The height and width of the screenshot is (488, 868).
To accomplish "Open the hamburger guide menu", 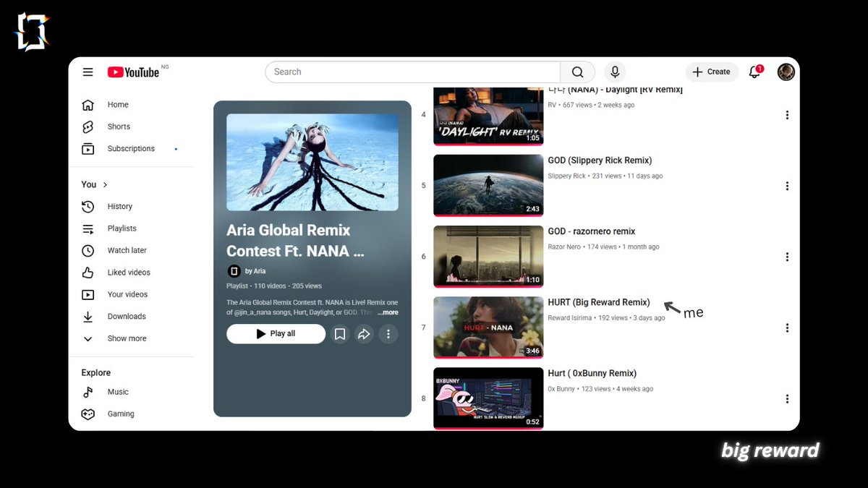I will click(x=88, y=72).
